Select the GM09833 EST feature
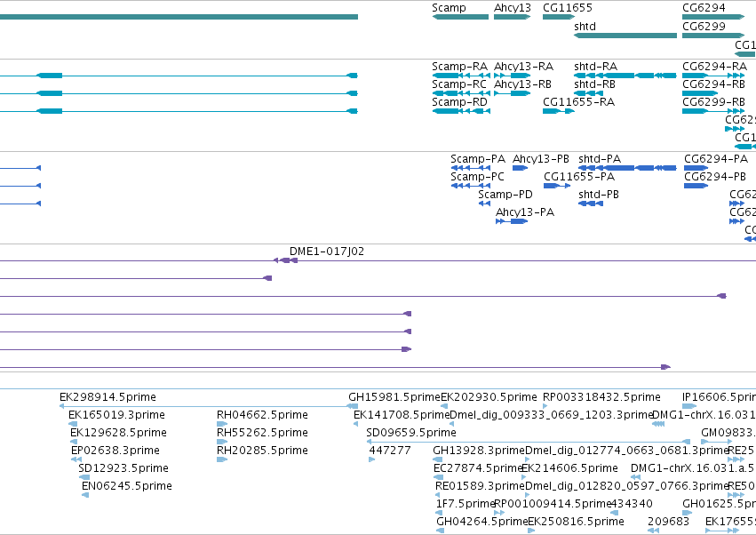The width and height of the screenshot is (756, 535). [x=716, y=442]
